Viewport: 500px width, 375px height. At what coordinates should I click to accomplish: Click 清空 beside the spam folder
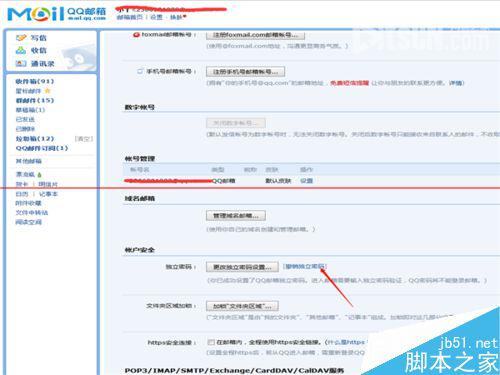point(84,138)
